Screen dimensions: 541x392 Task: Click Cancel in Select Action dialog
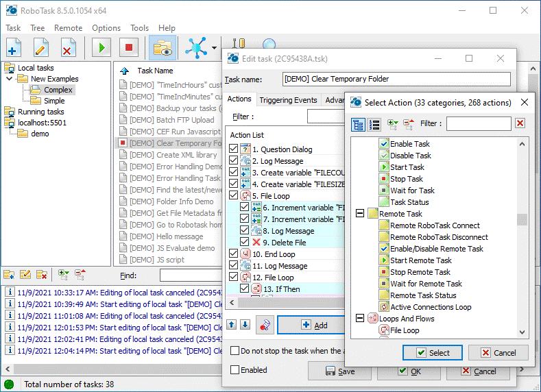tap(498, 353)
